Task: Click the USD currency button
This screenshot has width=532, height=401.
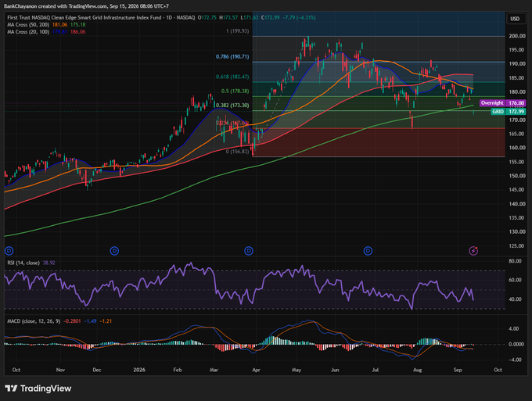Action: point(515,19)
